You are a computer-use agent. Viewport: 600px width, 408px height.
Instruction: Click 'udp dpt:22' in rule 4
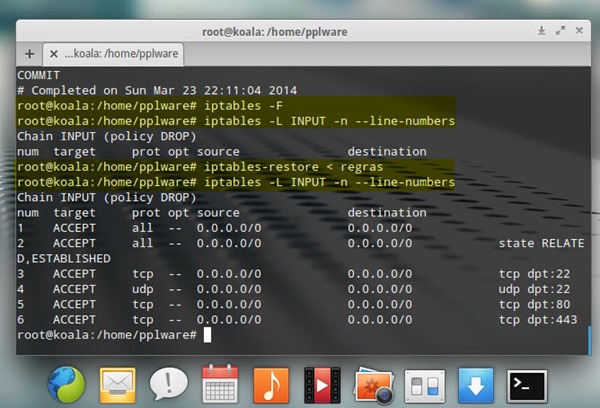click(x=535, y=289)
